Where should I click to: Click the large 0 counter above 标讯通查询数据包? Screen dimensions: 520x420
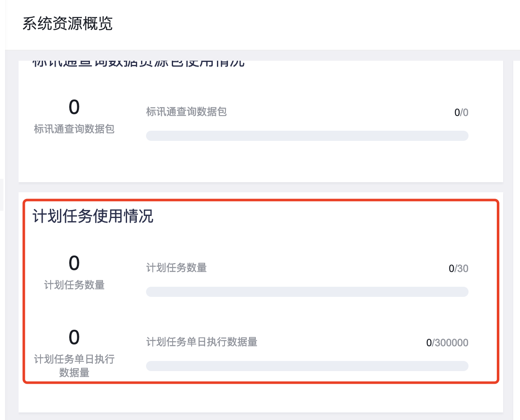(74, 107)
